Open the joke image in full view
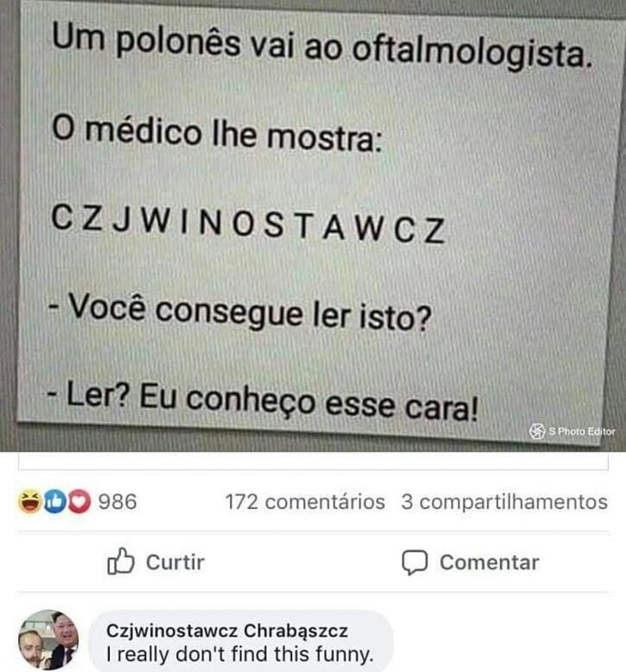 (313, 223)
